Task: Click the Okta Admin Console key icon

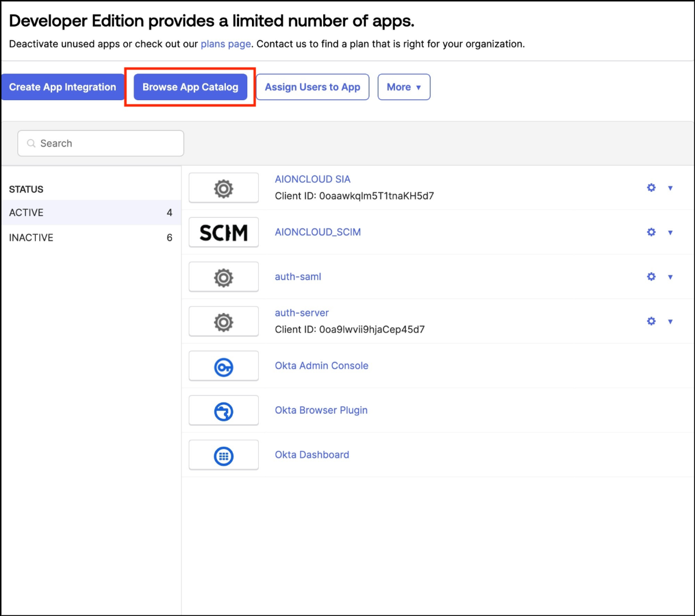Action: click(224, 367)
